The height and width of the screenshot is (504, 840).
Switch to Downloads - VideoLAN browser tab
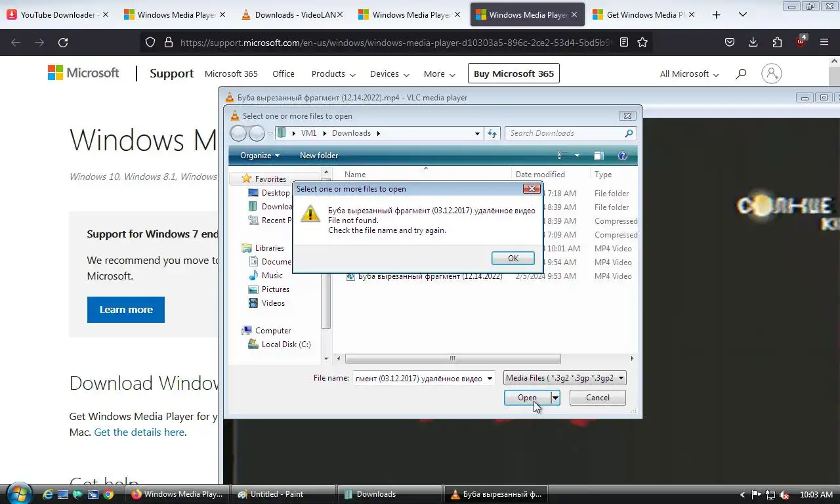[x=292, y=14]
